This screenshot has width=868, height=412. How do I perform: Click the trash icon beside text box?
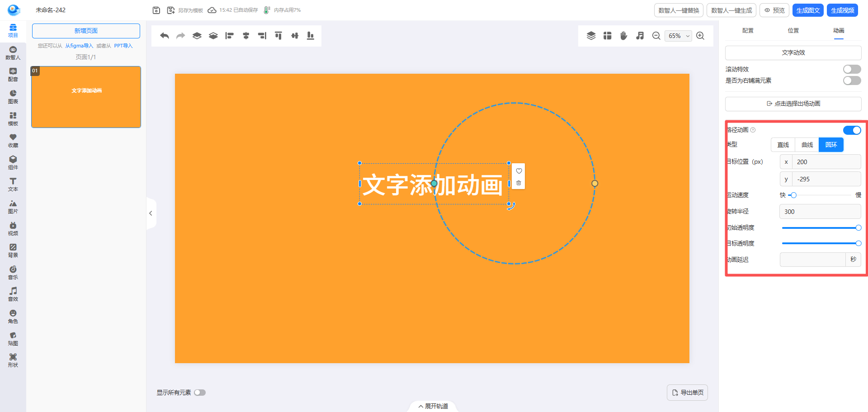tap(519, 183)
